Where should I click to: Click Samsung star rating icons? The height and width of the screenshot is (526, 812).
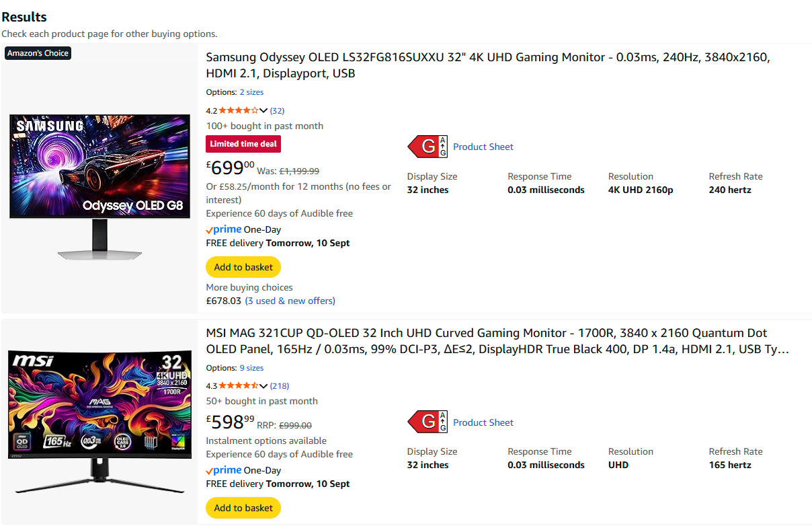tap(238, 111)
